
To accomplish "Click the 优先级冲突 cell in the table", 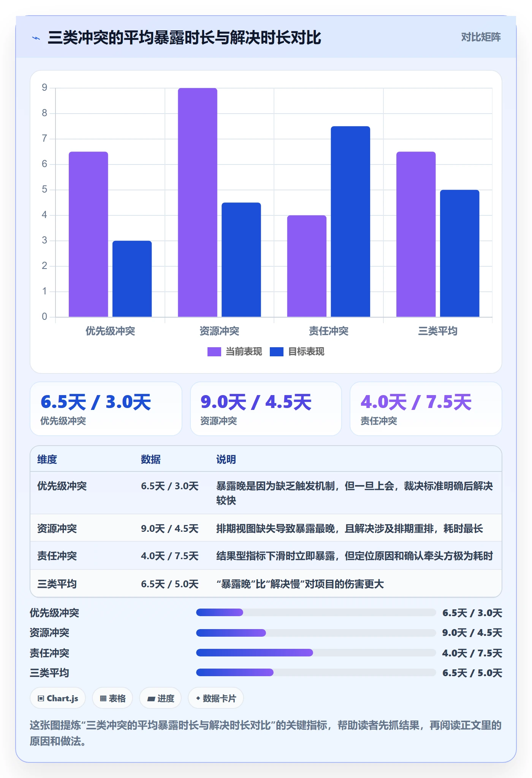I will 62,486.
